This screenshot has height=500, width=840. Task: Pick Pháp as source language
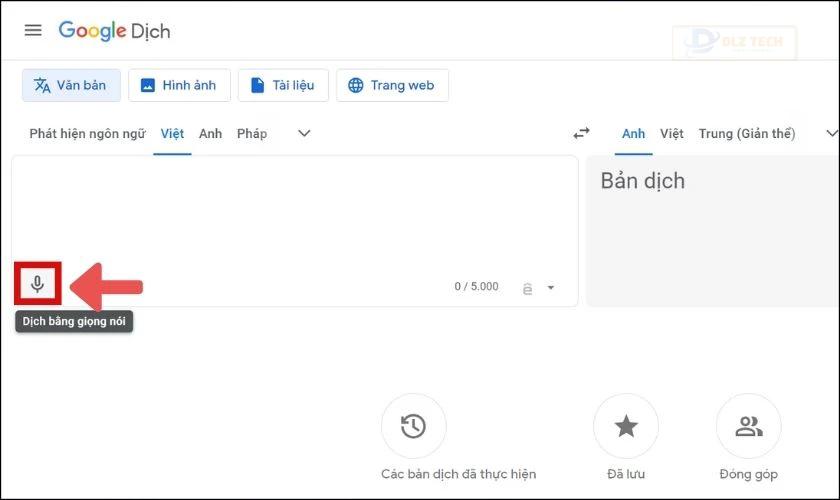252,133
